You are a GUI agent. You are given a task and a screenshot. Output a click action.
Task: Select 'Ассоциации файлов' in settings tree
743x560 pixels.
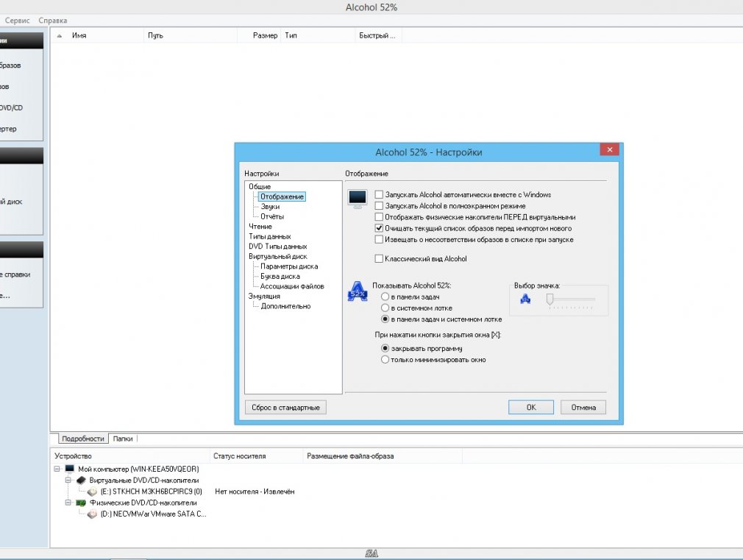pos(292,286)
